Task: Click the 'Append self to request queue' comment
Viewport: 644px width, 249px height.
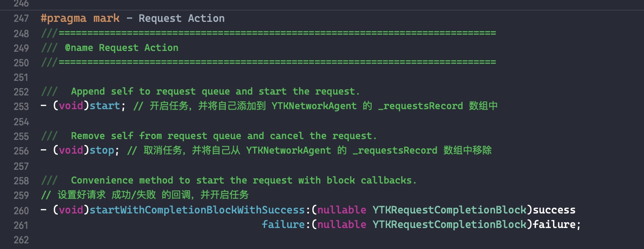Action: coord(215,92)
